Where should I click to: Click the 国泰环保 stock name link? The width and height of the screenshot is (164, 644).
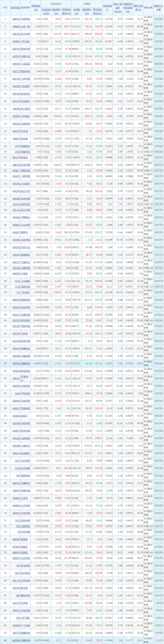pyautogui.click(x=25, y=341)
